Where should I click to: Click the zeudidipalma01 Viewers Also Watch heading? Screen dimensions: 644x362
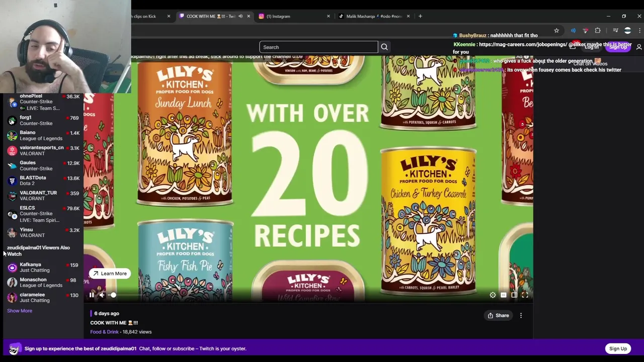[38, 251]
